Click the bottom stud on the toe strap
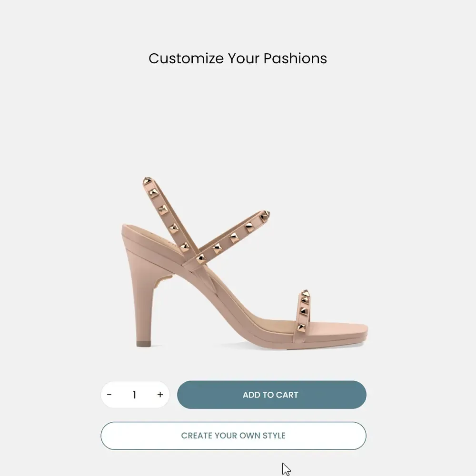Image resolution: width=476 pixels, height=476 pixels. tap(301, 327)
